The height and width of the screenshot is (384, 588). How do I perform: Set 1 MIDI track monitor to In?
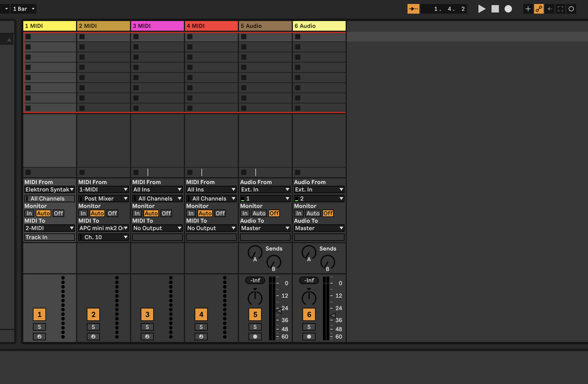tap(29, 213)
